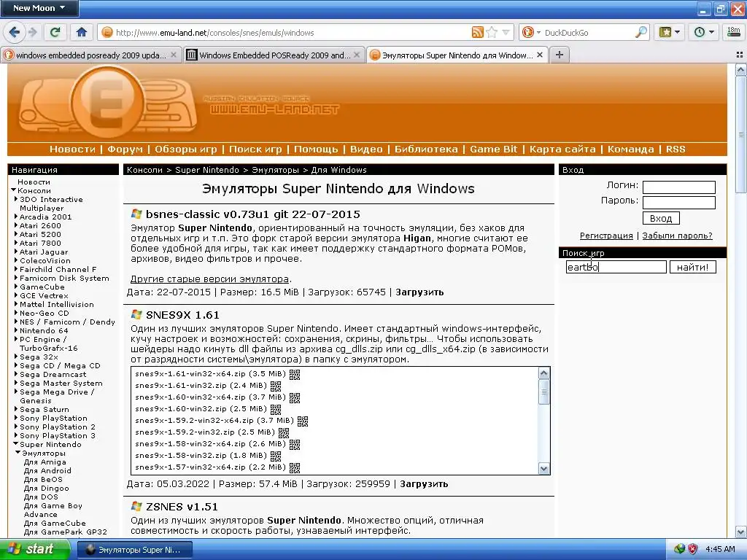
Task: Expand the GameCube tree node
Action: (16, 287)
